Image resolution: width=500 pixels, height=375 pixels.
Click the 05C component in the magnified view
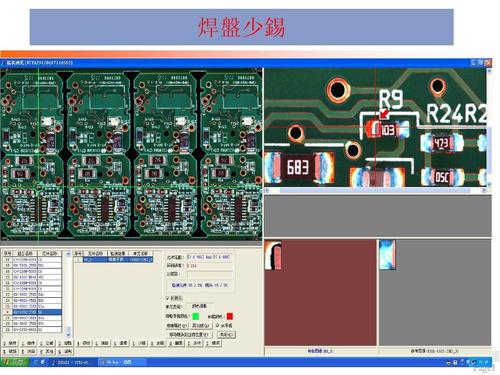click(x=442, y=177)
